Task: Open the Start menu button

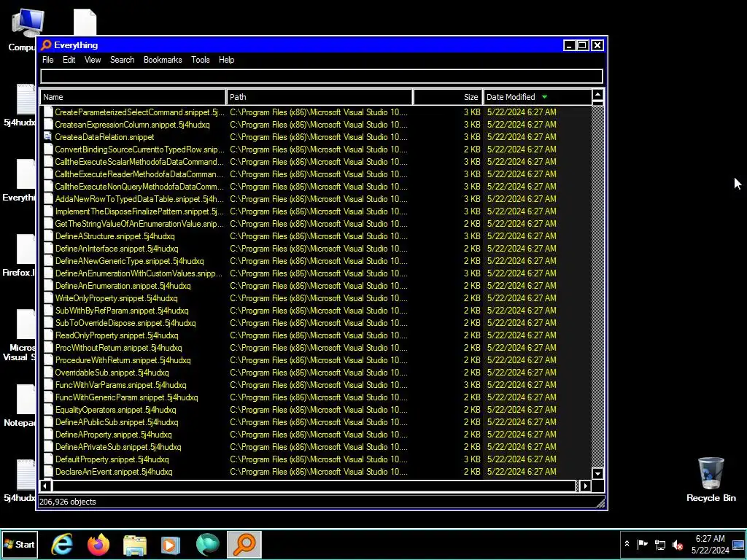Action: coord(20,544)
